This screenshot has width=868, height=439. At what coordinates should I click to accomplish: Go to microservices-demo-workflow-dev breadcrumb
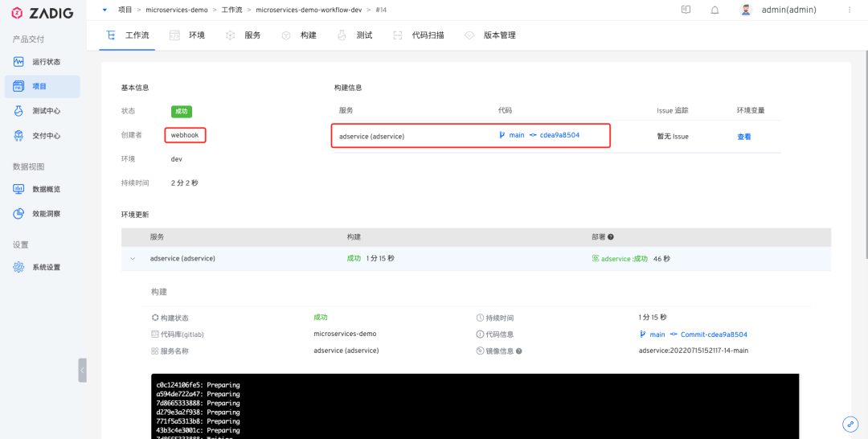(309, 10)
